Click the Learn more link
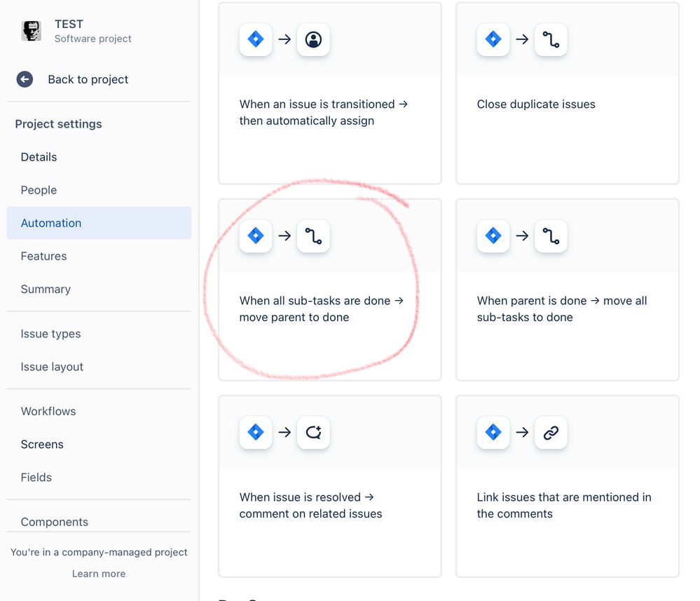This screenshot has width=700, height=601. (x=99, y=574)
